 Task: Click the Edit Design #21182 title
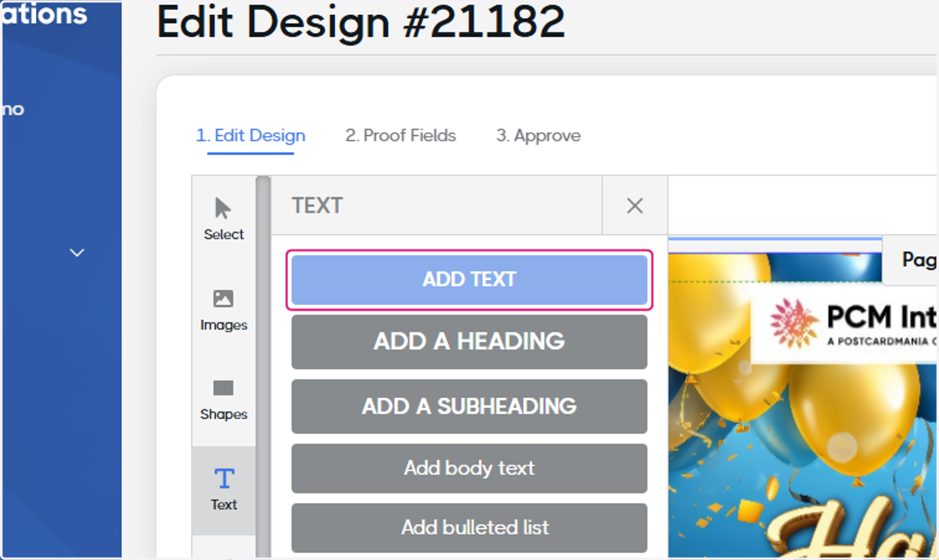[x=361, y=22]
